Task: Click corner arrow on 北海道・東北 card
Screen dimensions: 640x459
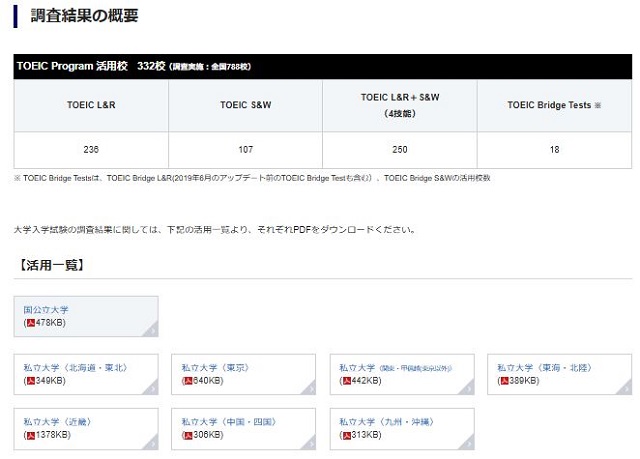Action: tap(151, 388)
